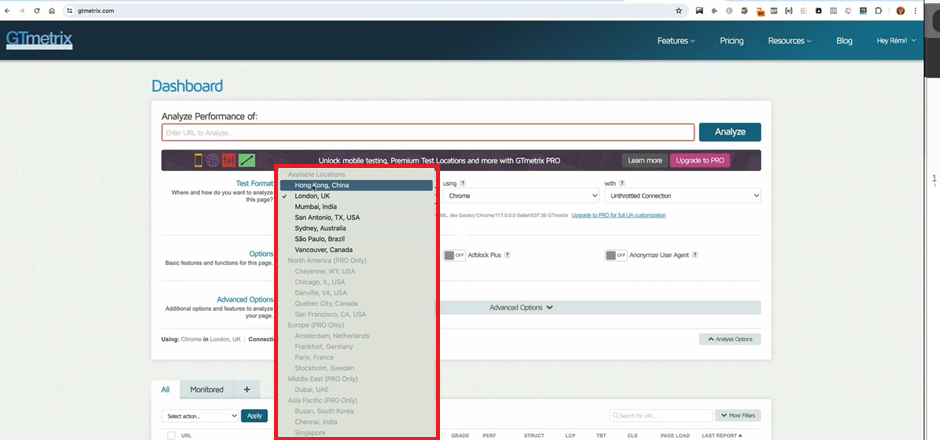940x440 pixels.
Task: Add a new tab with the plus tab
Action: point(246,390)
